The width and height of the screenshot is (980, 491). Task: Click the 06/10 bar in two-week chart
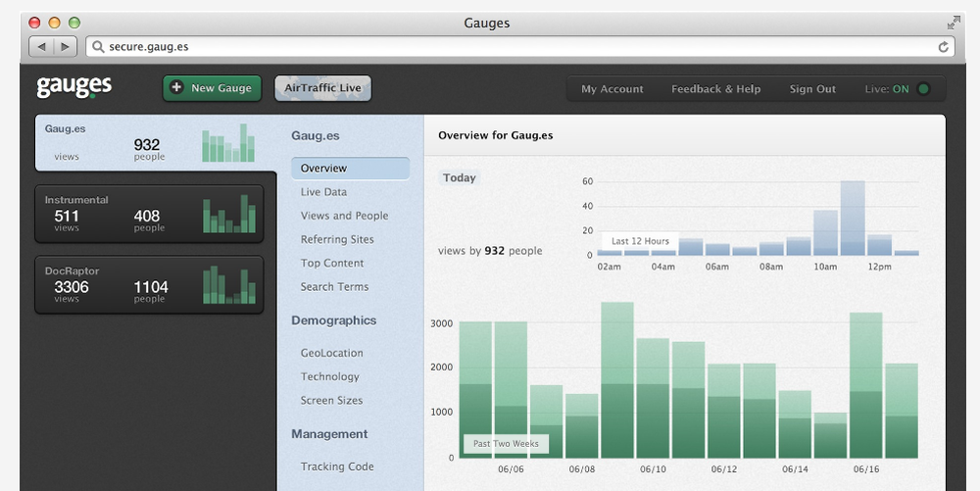click(x=653, y=399)
